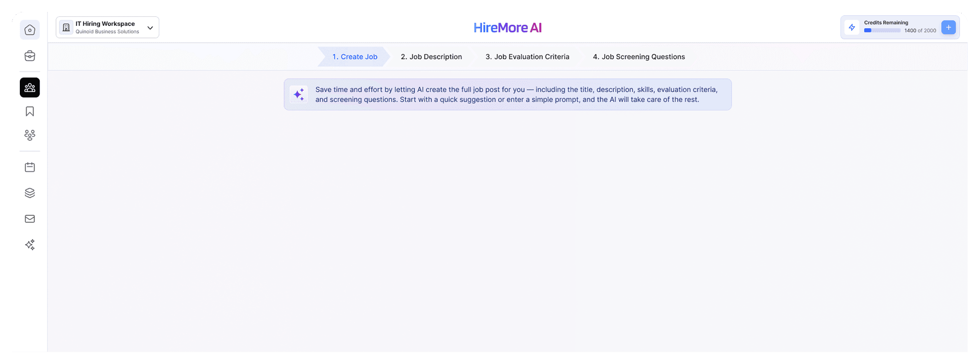The height and width of the screenshot is (364, 980).
Task: Open the bookmark saved items icon
Action: tap(30, 111)
